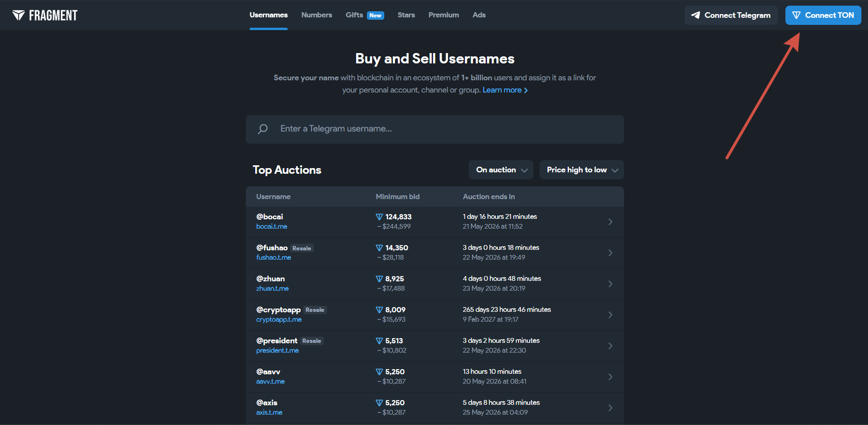This screenshot has width=868, height=425.
Task: Open the @axis row chevron arrow
Action: click(610, 408)
